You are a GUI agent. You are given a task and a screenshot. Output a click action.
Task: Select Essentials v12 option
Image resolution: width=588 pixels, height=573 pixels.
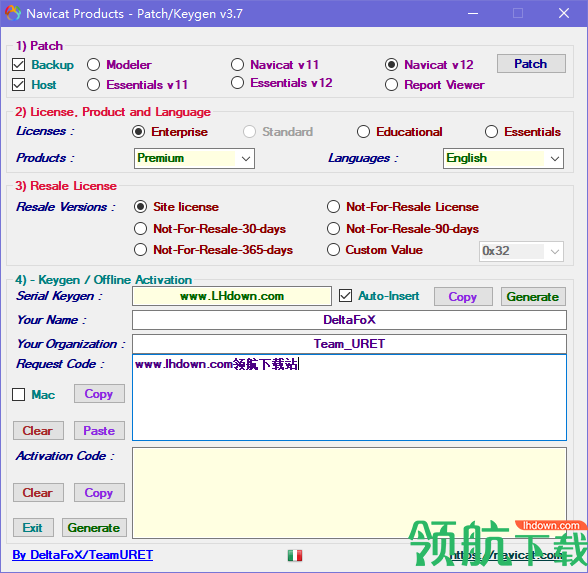click(x=237, y=82)
